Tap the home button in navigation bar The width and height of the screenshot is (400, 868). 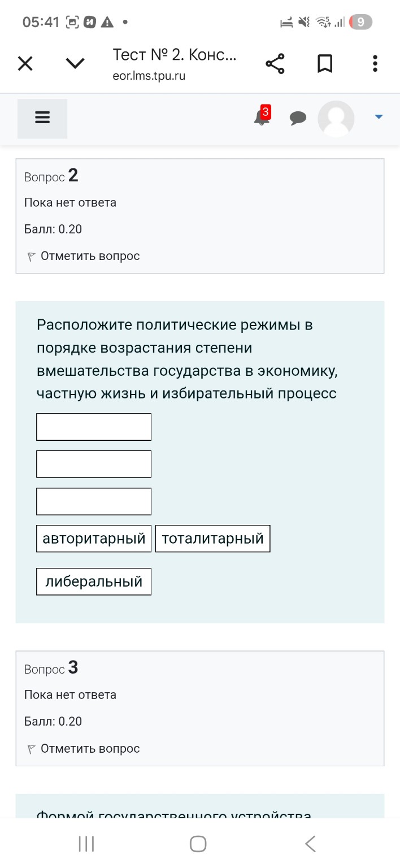[x=198, y=844]
